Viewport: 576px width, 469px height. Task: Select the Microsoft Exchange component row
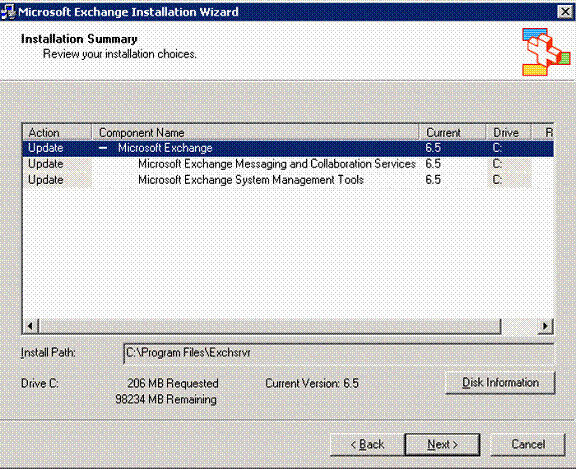pyautogui.click(x=288, y=148)
